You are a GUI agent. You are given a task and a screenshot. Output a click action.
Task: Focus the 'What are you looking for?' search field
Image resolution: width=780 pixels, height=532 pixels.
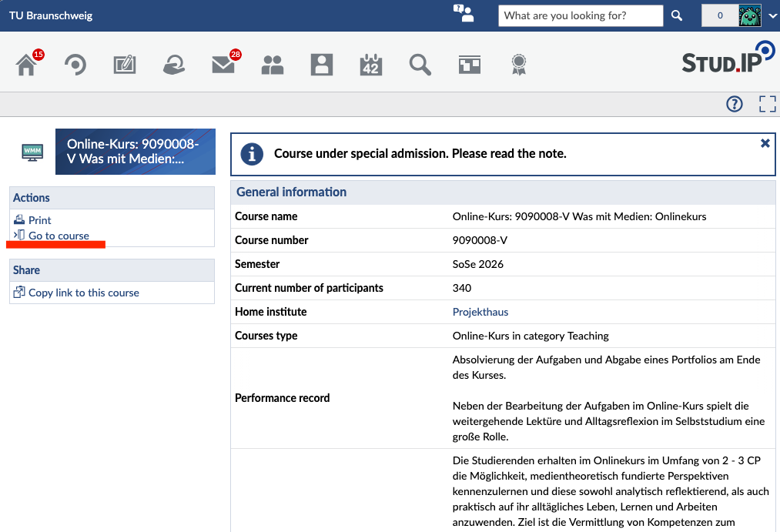pyautogui.click(x=581, y=16)
